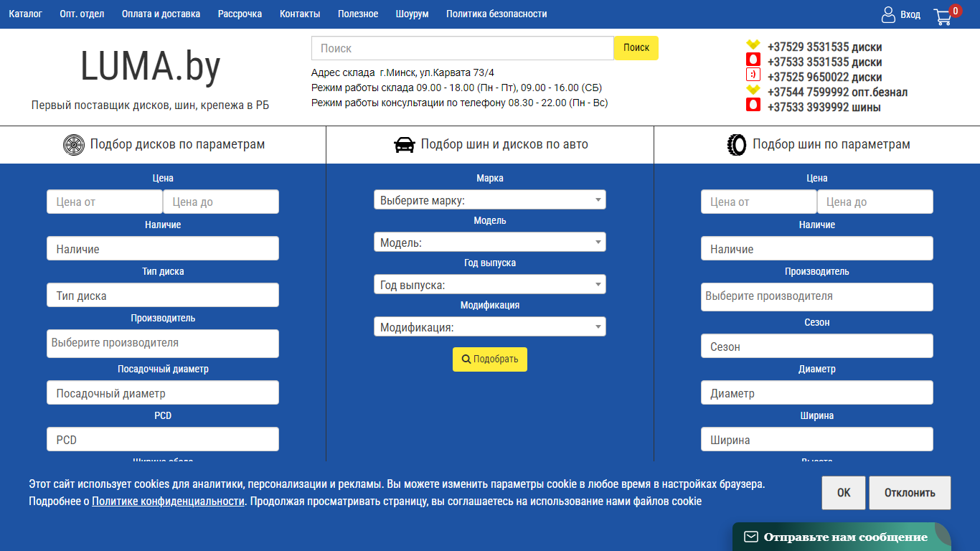The width and height of the screenshot is (980, 551).
Task: Open the Полезное menu item
Action: (x=358, y=14)
